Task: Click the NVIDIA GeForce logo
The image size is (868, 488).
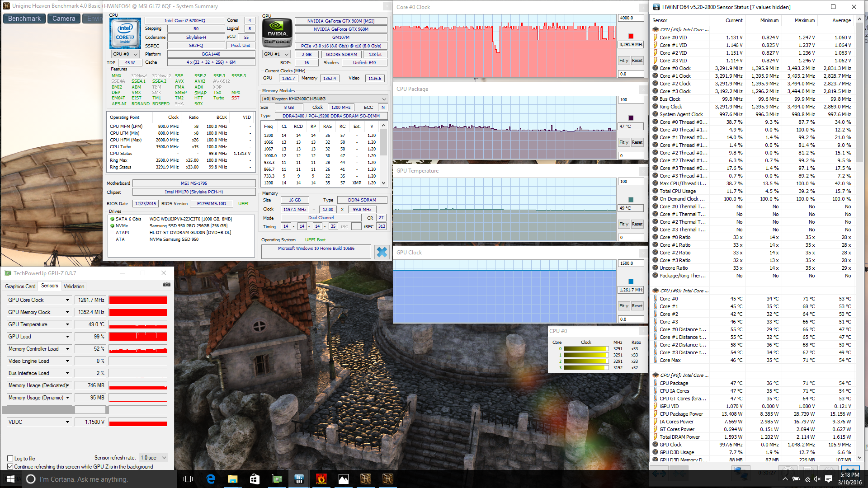Action: [x=277, y=33]
